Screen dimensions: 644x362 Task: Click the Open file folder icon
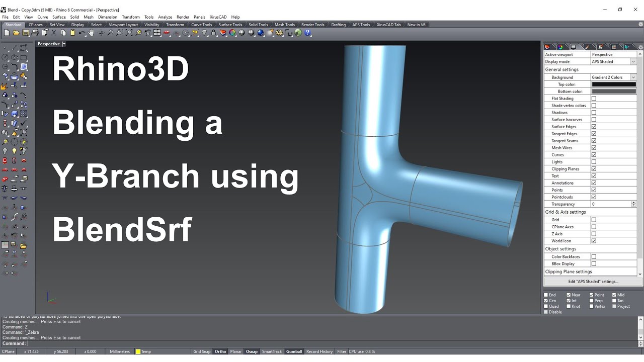(x=16, y=33)
